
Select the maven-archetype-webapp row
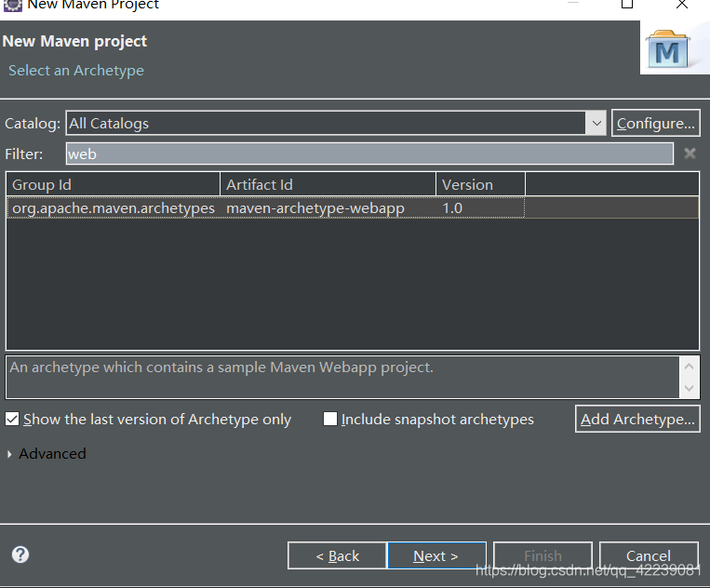[x=353, y=207]
